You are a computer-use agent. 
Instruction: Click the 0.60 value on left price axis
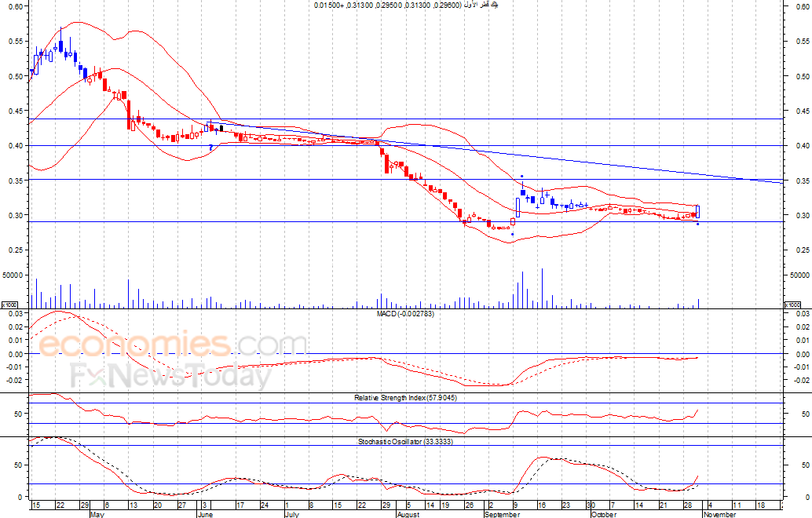[x=16, y=6]
